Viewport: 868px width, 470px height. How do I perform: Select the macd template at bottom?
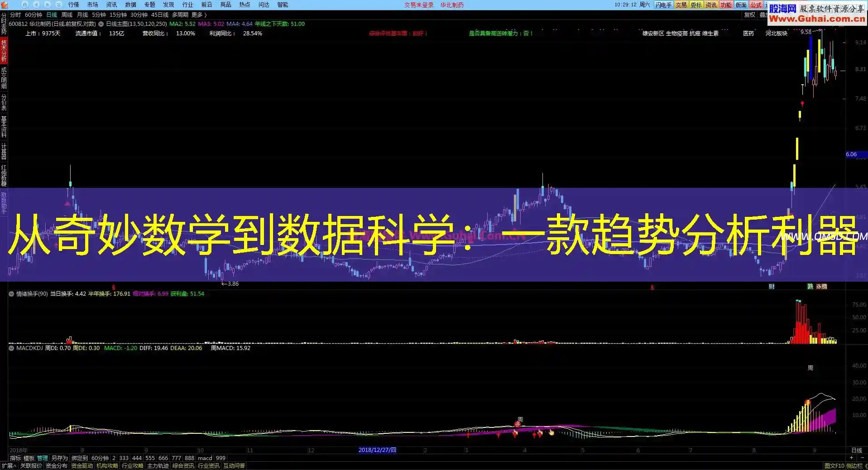[x=205, y=458]
